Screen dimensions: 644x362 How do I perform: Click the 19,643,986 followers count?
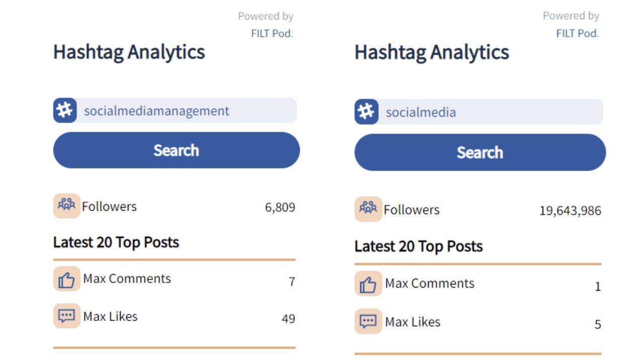[570, 211]
